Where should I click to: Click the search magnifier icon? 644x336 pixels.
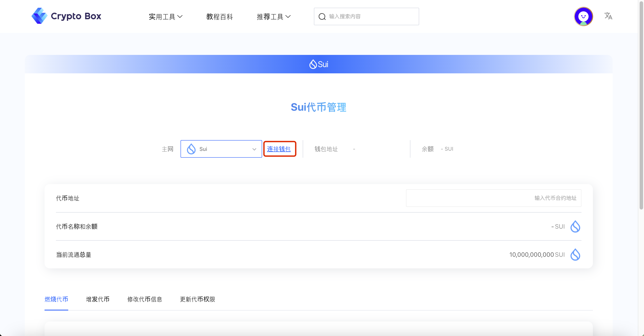tap(322, 16)
